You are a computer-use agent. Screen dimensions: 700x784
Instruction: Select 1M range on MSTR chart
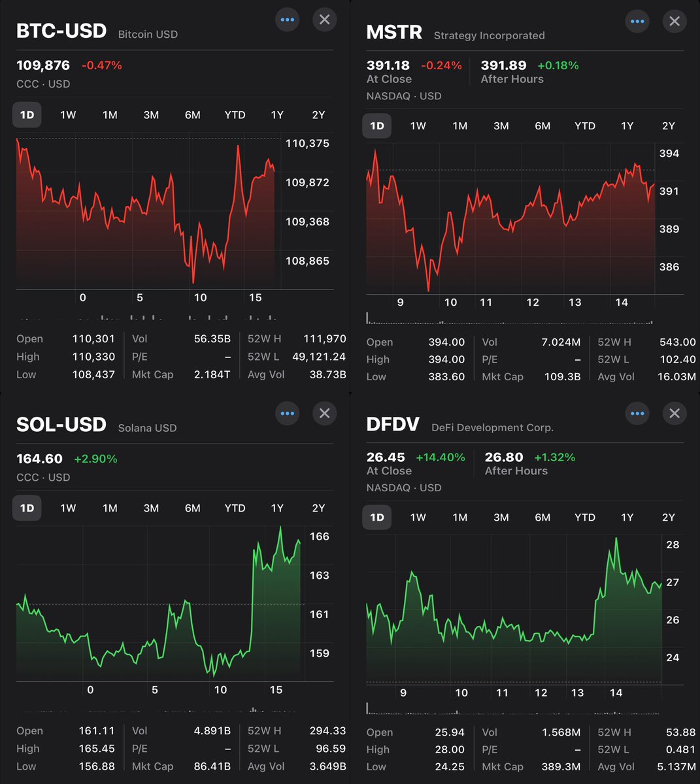pos(460,125)
